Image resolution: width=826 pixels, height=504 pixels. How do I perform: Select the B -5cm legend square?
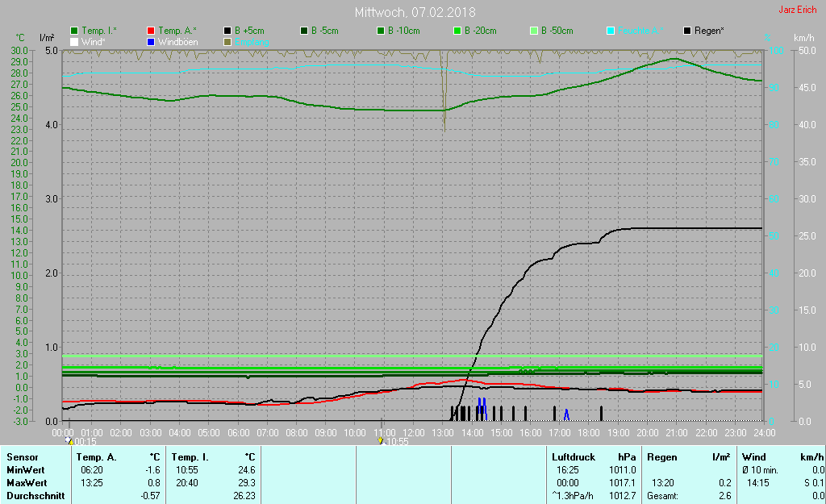305,31
